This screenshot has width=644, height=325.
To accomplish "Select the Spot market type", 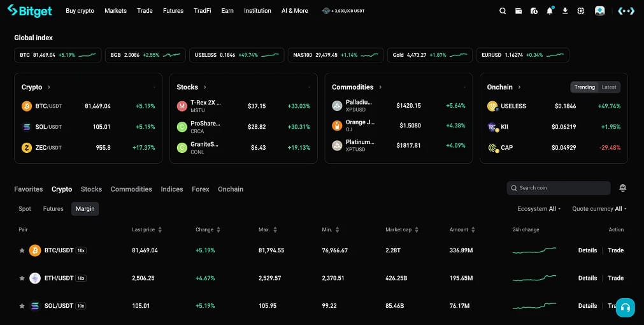I will click(x=25, y=209).
